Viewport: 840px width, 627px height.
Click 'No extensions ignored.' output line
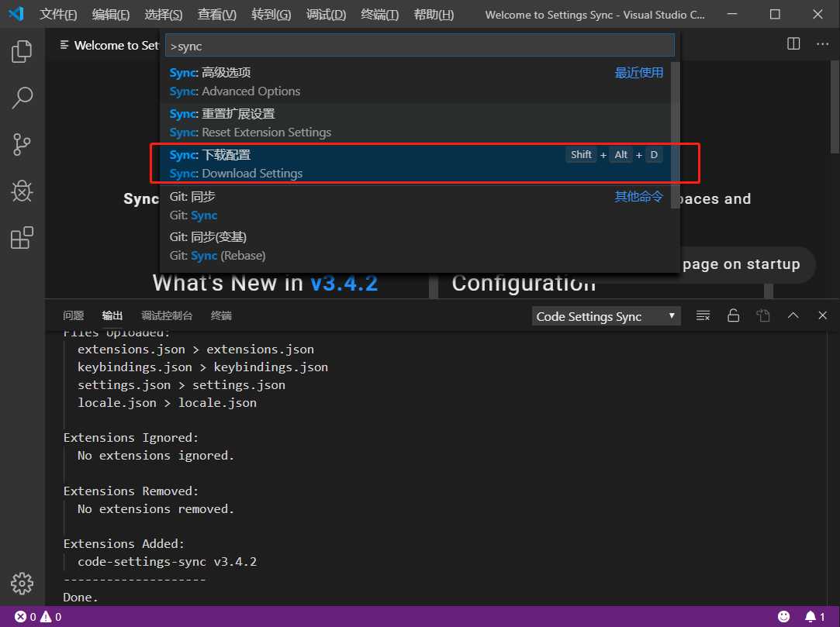[x=155, y=456]
